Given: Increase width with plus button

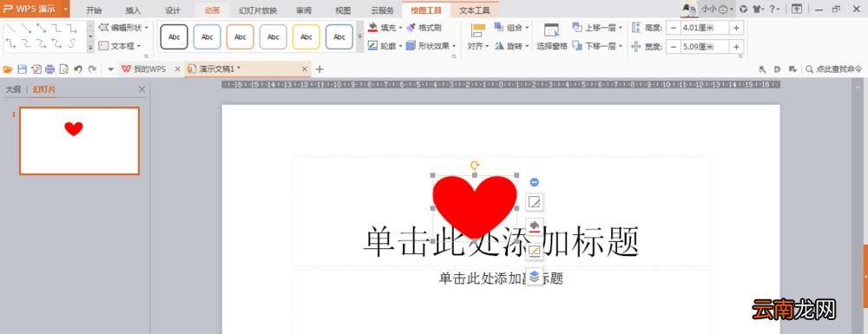Looking at the screenshot, I should click(736, 47).
